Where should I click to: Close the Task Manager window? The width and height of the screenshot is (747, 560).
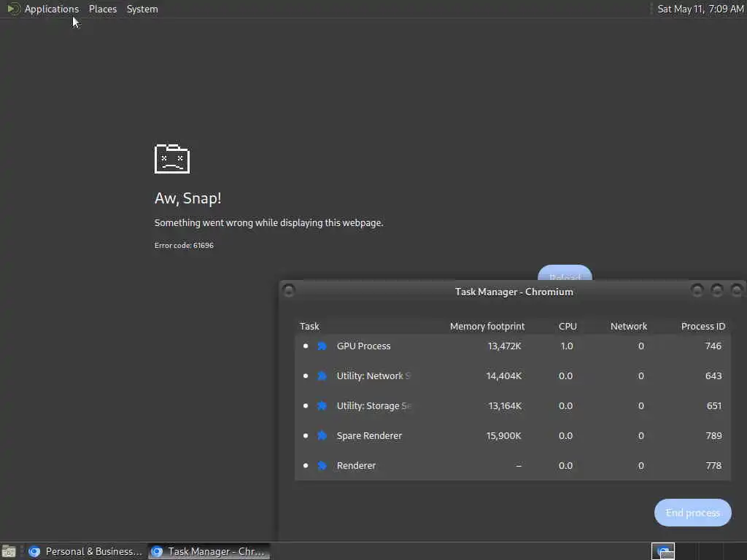click(x=737, y=290)
